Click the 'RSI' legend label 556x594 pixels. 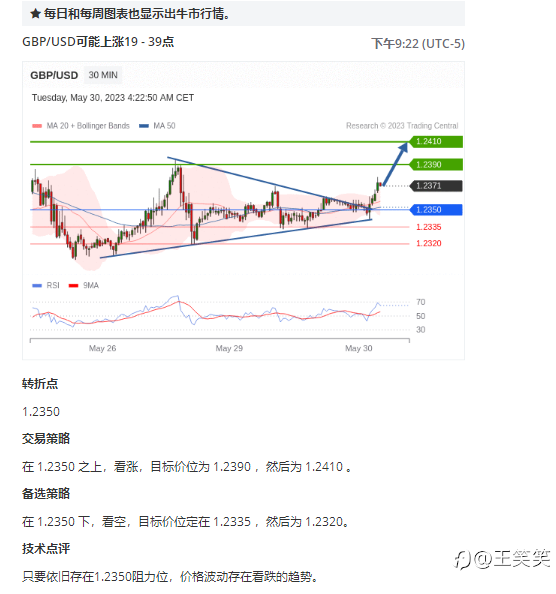coord(53,286)
